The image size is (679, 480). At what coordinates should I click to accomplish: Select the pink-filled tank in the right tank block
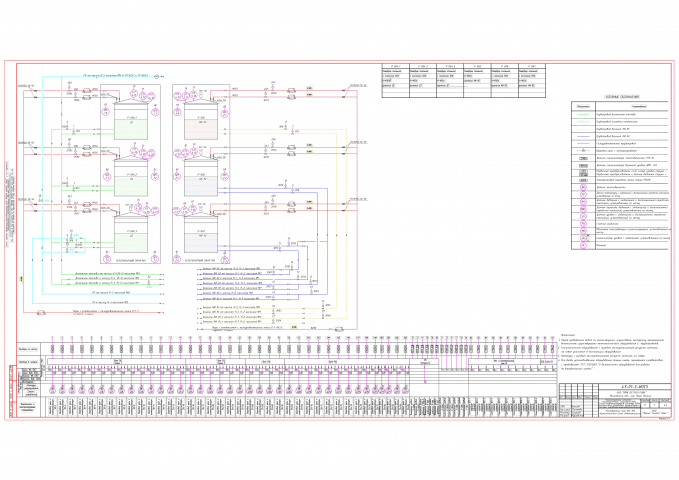[x=201, y=121]
